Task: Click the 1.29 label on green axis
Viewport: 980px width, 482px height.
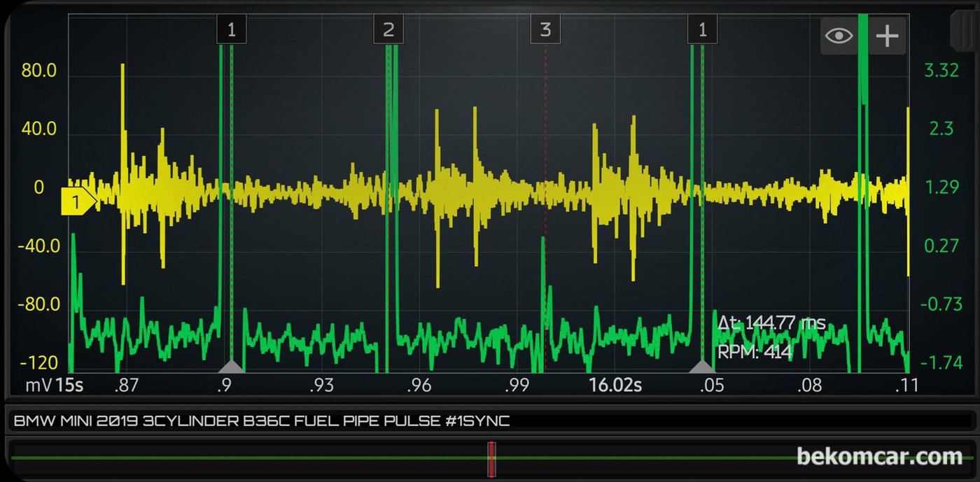Action: [941, 187]
